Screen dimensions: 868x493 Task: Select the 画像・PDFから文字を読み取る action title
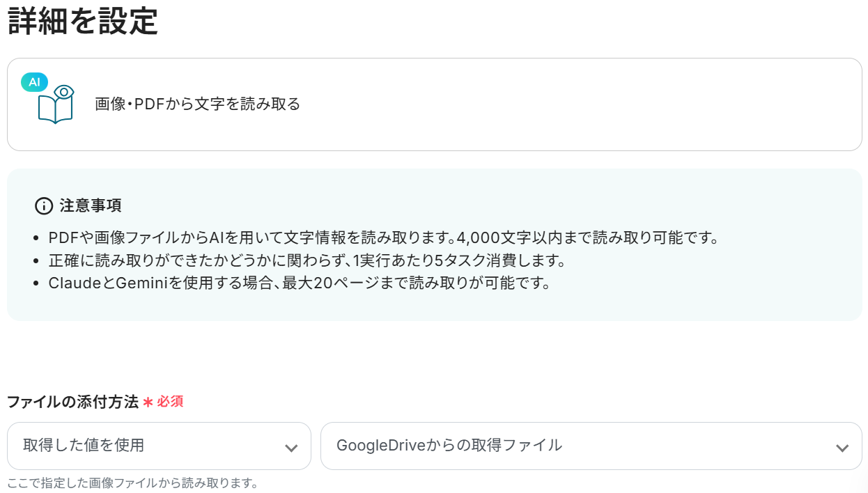point(197,104)
